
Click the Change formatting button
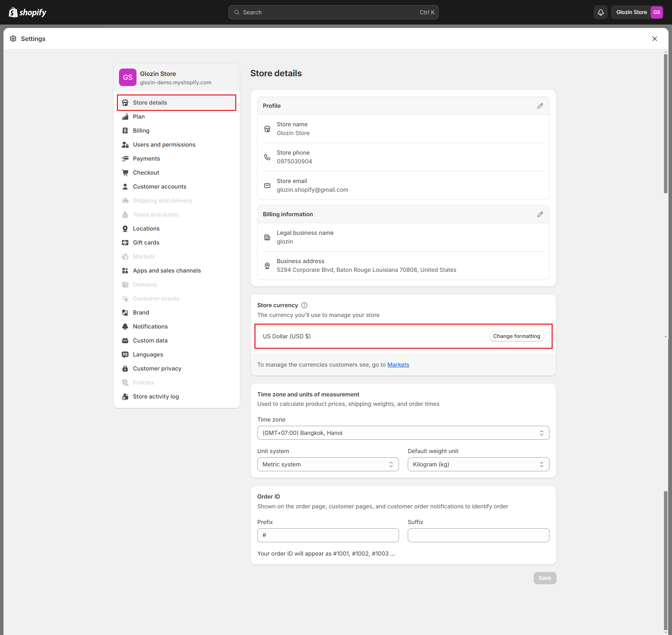[517, 336]
